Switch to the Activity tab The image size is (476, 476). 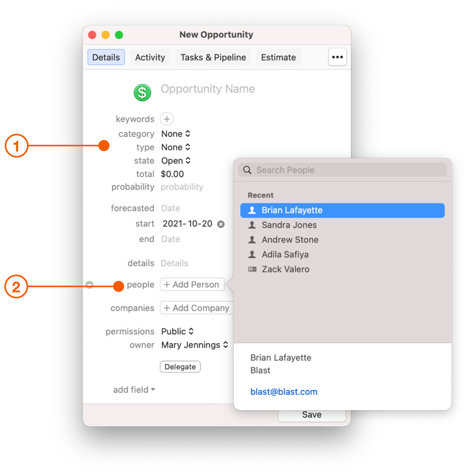click(x=150, y=57)
